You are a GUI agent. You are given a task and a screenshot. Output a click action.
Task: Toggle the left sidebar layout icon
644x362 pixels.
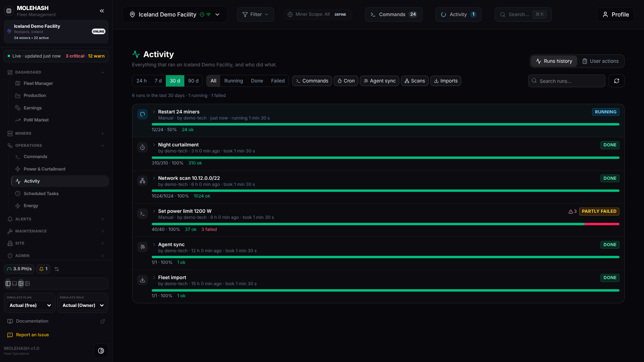(8, 284)
